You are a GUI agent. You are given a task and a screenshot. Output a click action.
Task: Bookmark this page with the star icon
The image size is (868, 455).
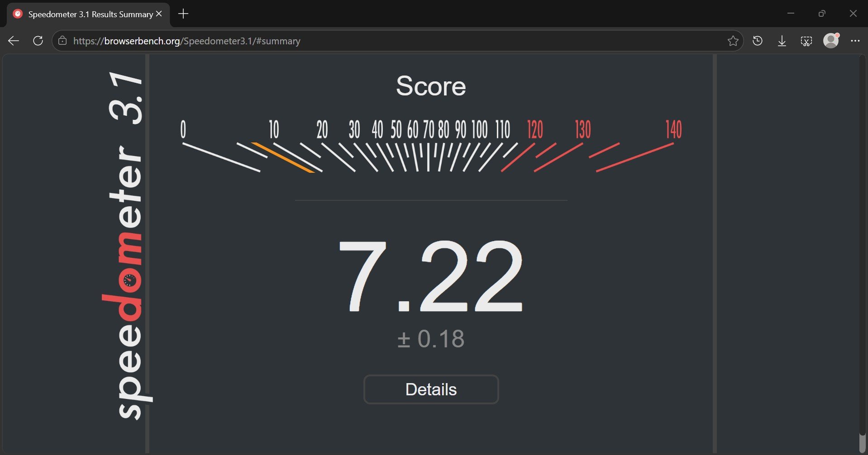click(x=733, y=41)
